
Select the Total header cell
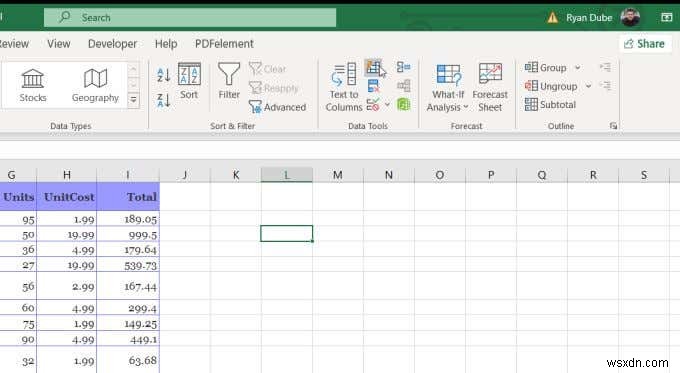pos(128,197)
